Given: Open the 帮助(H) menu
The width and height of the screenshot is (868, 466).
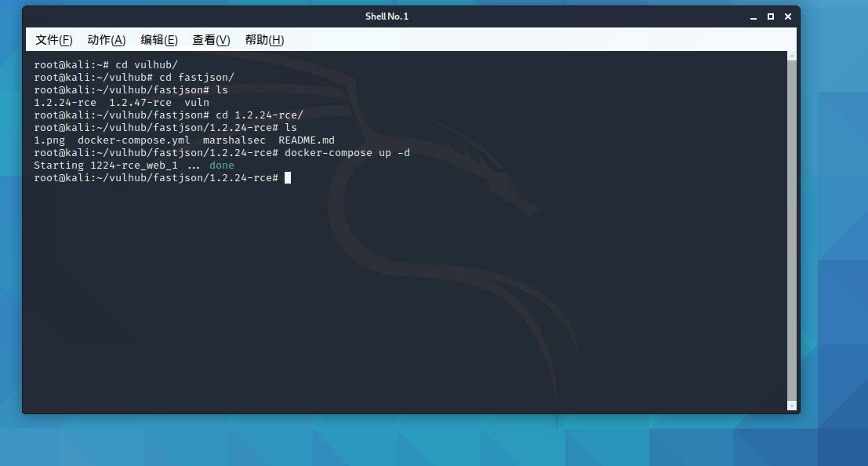Looking at the screenshot, I should click(x=264, y=40).
